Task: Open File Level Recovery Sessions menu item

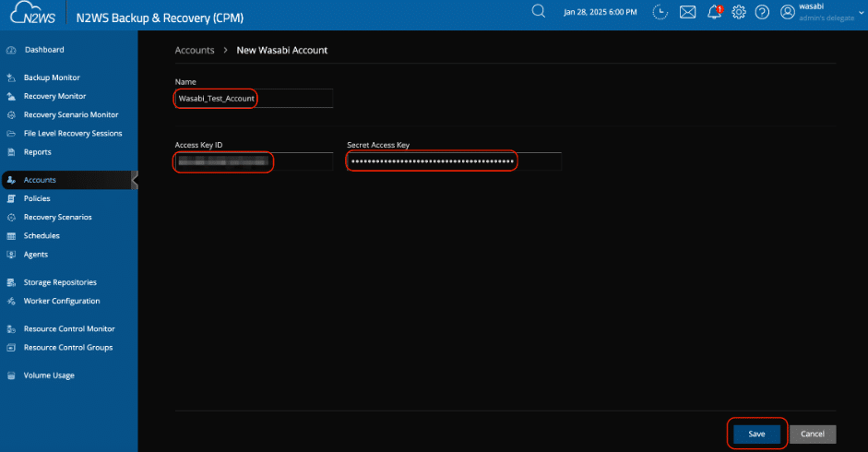Action: click(73, 134)
